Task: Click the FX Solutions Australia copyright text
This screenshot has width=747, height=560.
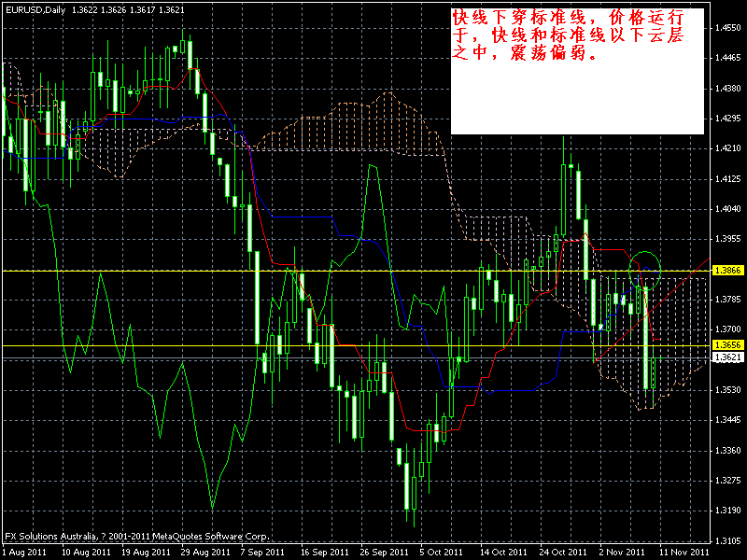Action: [138, 537]
